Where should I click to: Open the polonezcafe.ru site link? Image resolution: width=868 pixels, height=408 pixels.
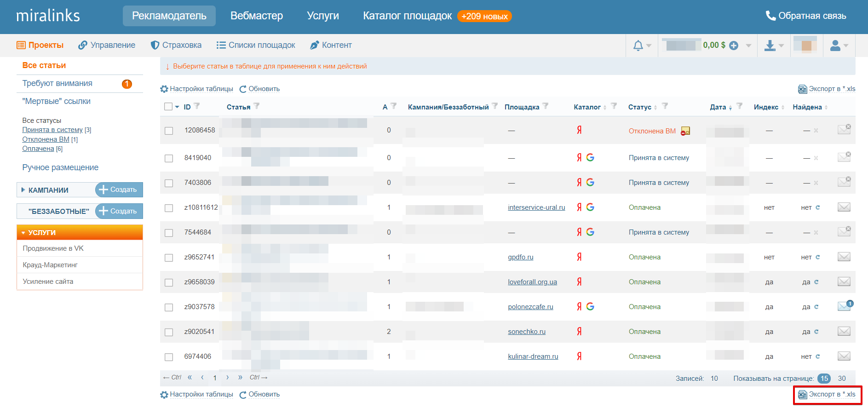click(530, 307)
